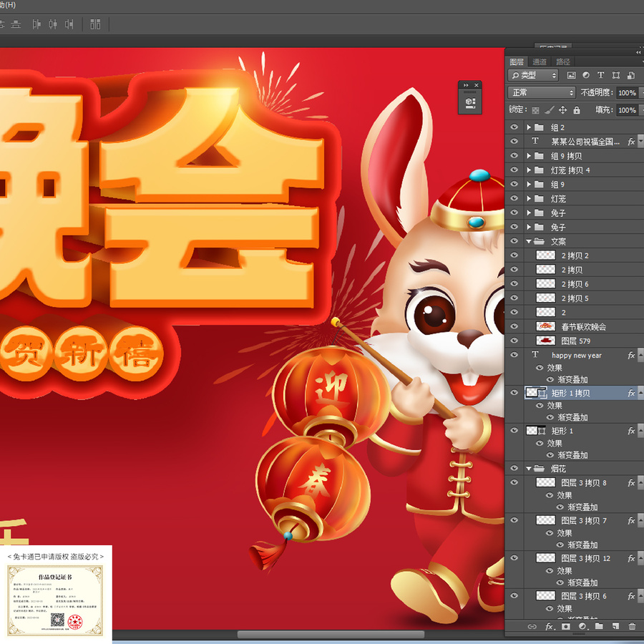The height and width of the screenshot is (644, 644).
Task: Close floating mini panel with X
Action: pyautogui.click(x=477, y=85)
